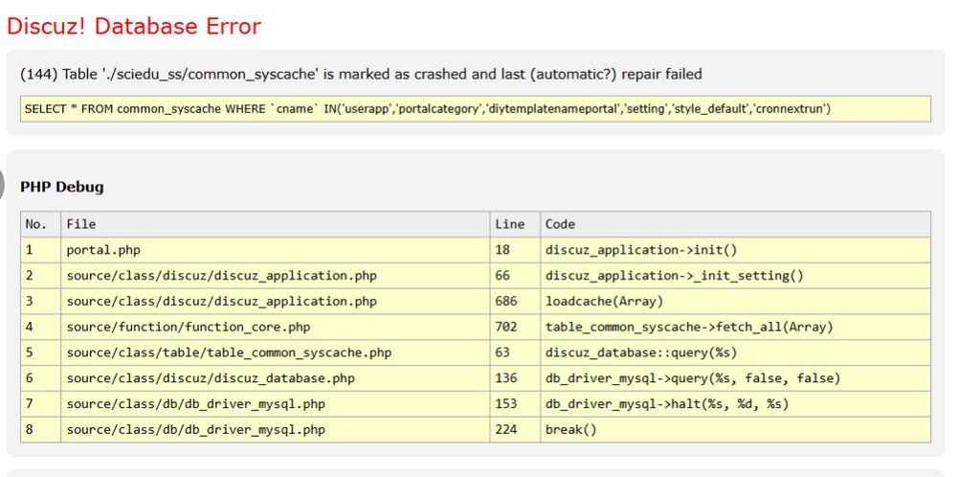
Task: Select line number 66 cell
Action: click(x=515, y=276)
